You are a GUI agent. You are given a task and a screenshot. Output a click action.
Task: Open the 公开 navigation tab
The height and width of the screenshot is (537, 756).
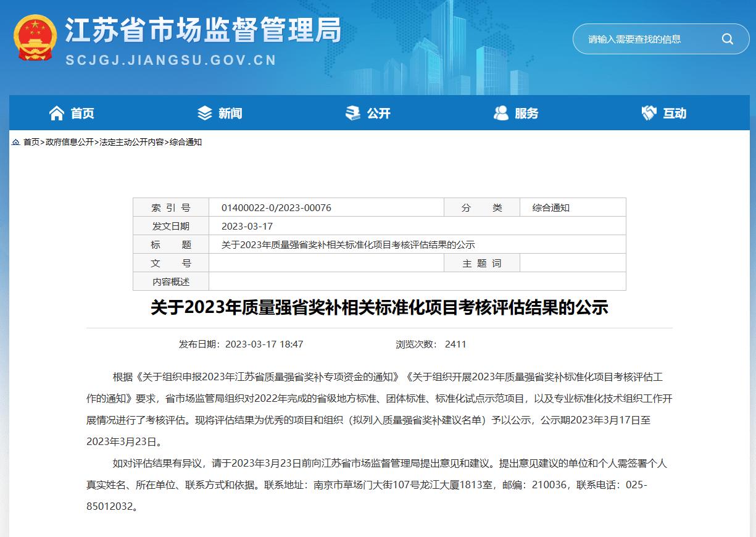(368, 113)
